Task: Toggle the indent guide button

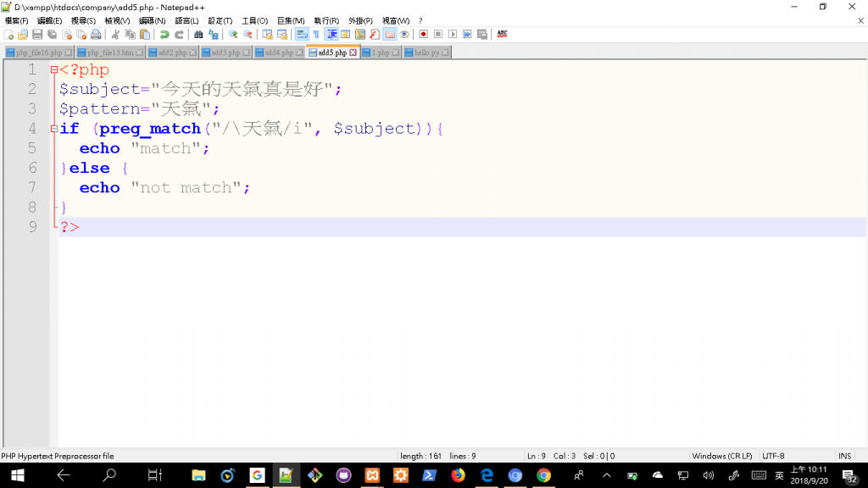Action: click(331, 34)
